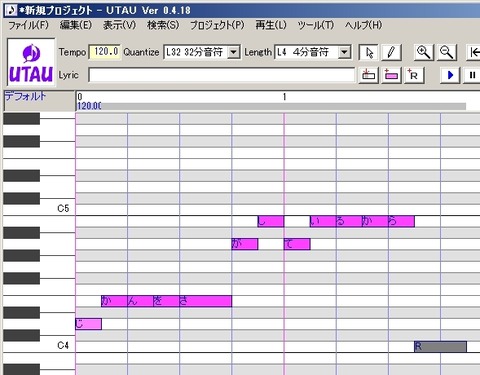Click measure 1 on the ruler
480x375 pixels.
pos(284,97)
